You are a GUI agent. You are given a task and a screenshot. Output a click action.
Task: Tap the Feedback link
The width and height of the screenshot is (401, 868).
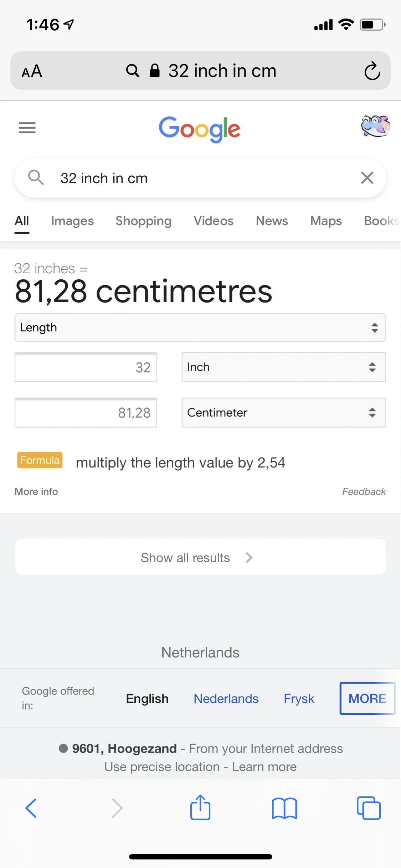pyautogui.click(x=364, y=492)
